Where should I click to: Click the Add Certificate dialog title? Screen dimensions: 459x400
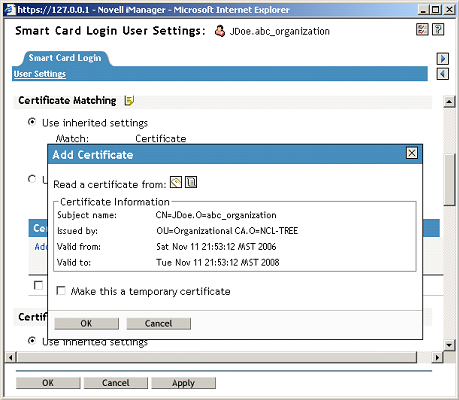tap(93, 155)
